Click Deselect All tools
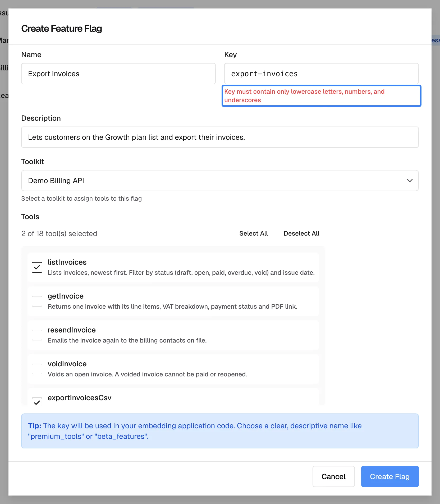Screen dimensions: 440x504 click(x=301, y=233)
